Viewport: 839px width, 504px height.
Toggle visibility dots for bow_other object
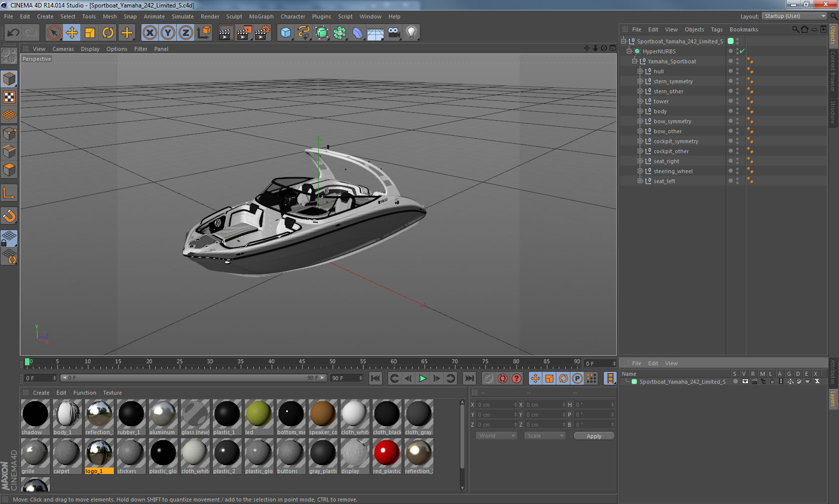[x=737, y=131]
